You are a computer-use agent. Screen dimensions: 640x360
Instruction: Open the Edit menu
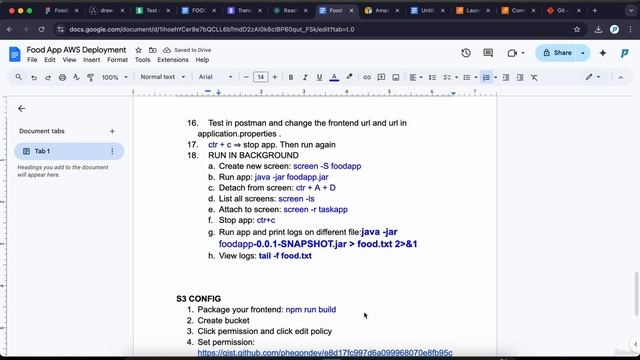click(x=50, y=60)
